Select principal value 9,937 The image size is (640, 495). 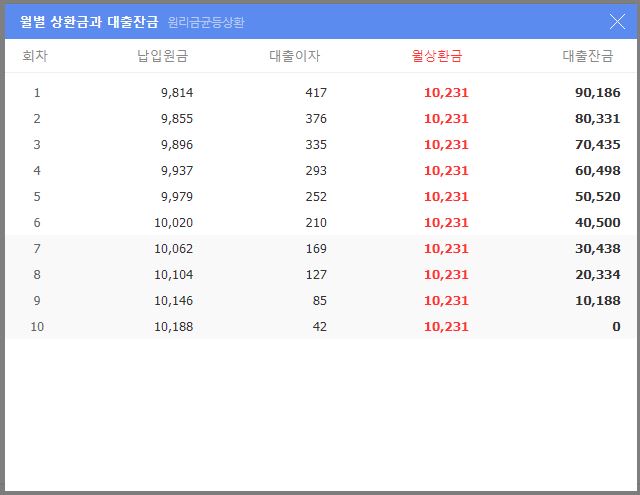pos(177,171)
